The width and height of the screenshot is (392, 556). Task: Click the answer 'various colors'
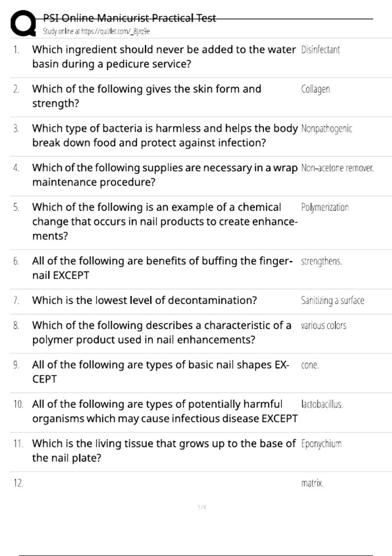(323, 325)
